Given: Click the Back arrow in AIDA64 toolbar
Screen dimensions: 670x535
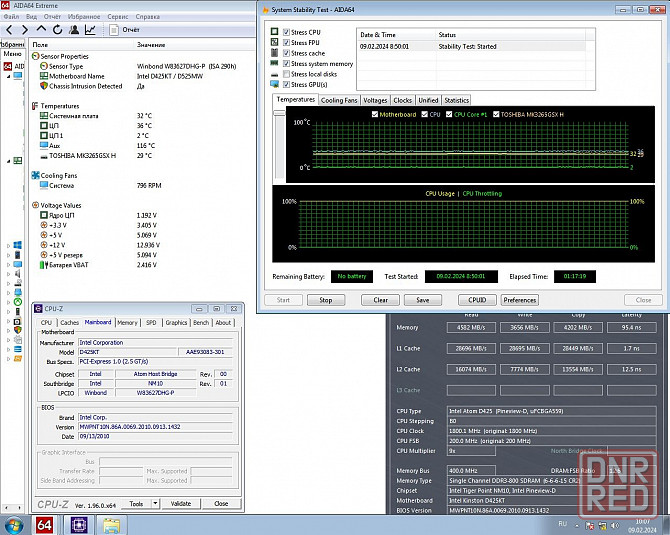Looking at the screenshot, I should 9,30.
